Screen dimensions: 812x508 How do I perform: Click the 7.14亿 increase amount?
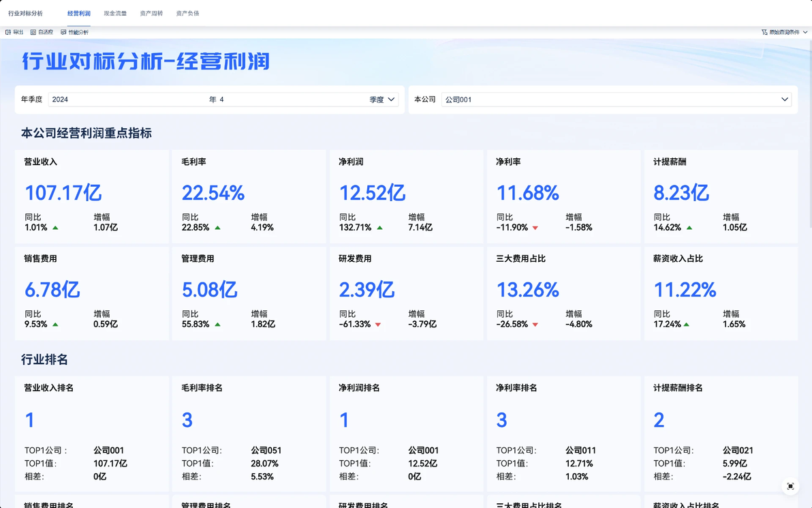click(420, 228)
